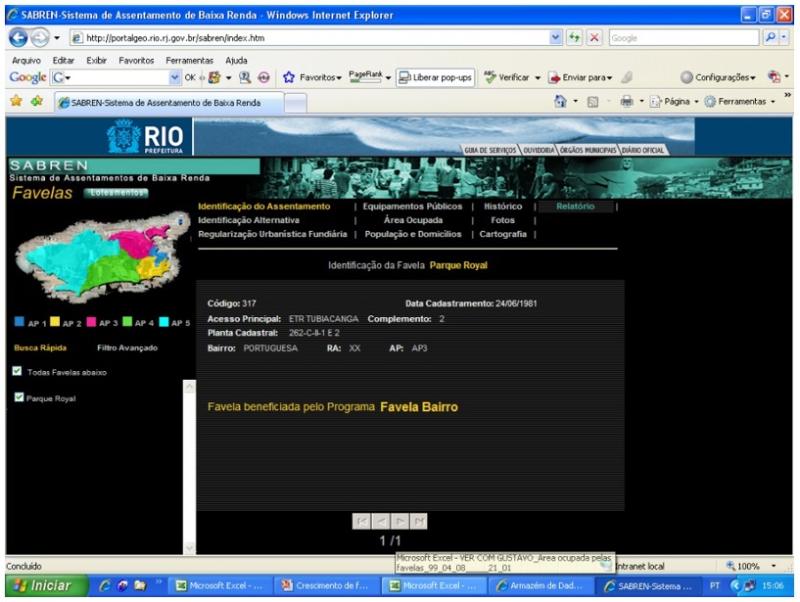Screen dimensions: 800x602
Task: Click the IE Back navigation button
Action: (x=19, y=37)
